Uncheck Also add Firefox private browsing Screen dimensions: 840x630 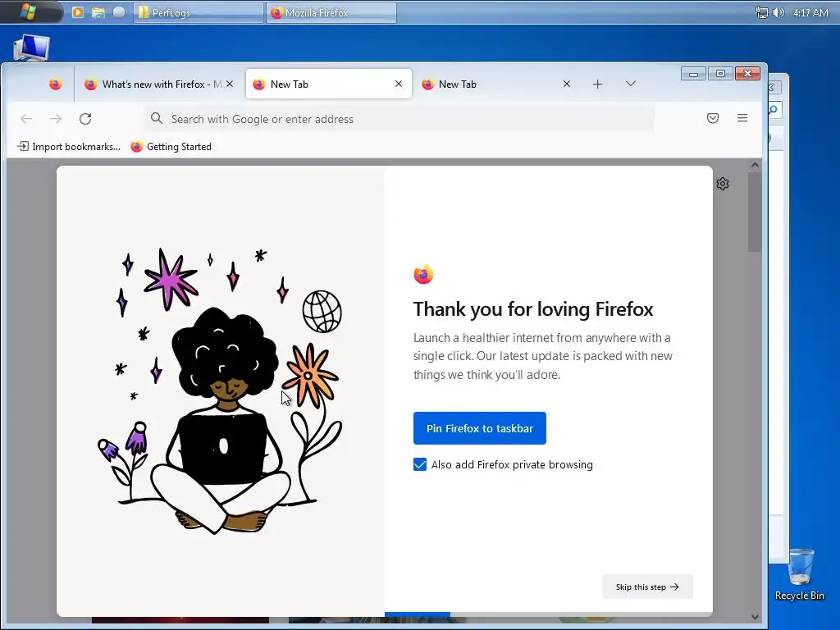[x=420, y=464]
